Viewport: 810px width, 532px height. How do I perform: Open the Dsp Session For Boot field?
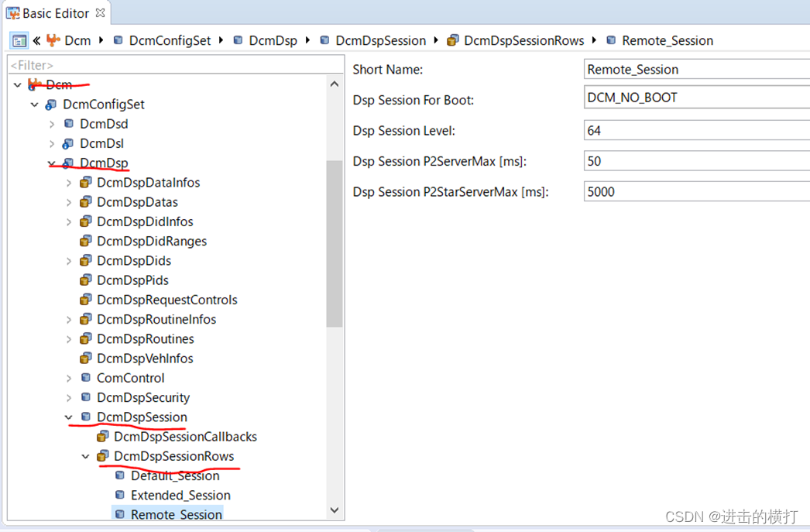click(696, 98)
